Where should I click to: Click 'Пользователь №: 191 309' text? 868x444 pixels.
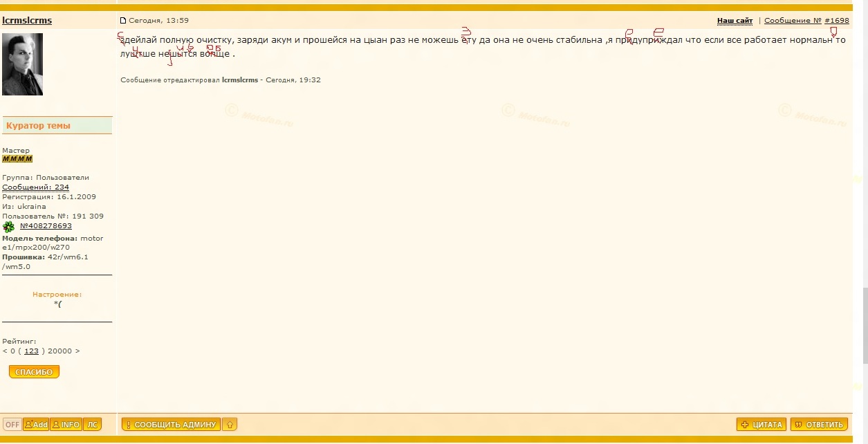[53, 216]
